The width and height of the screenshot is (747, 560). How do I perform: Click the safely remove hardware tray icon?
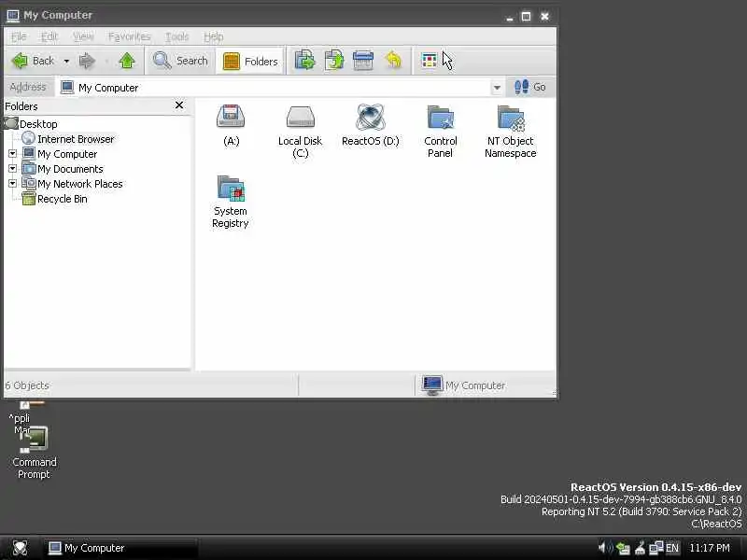[623, 549]
